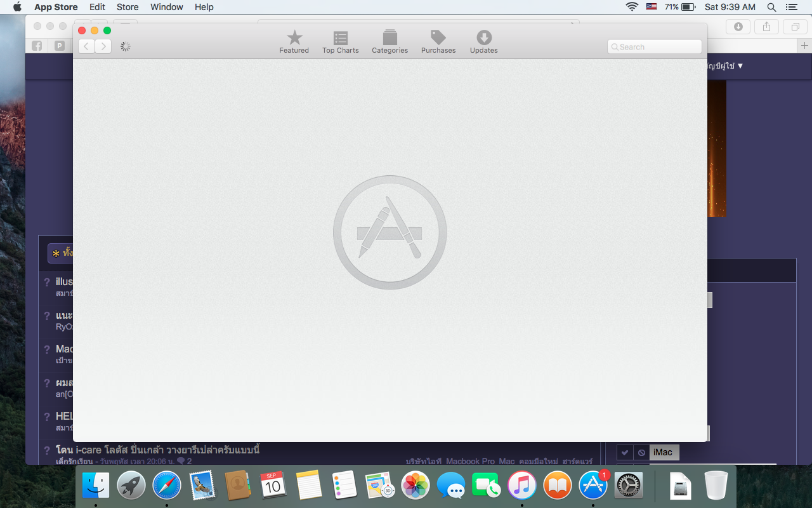The width and height of the screenshot is (812, 508).
Task: Open FaceTime from the Dock
Action: click(x=487, y=486)
